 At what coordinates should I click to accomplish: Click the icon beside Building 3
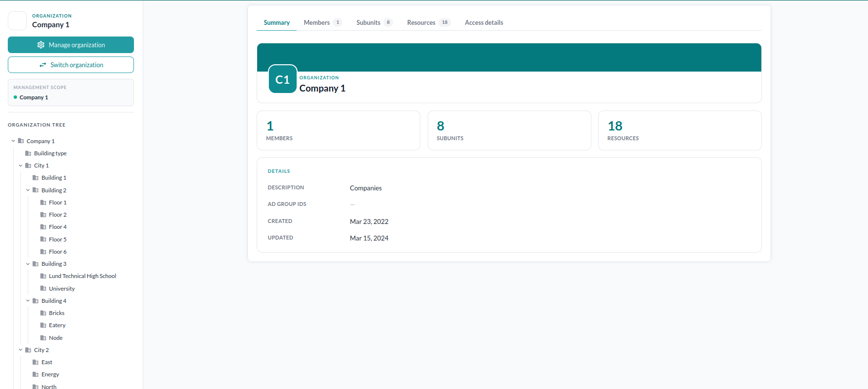pos(36,264)
